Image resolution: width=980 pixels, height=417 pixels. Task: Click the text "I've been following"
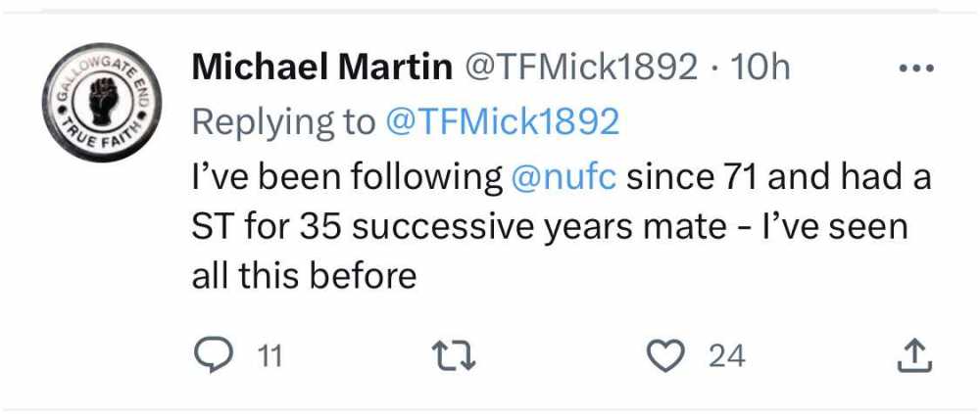click(346, 177)
